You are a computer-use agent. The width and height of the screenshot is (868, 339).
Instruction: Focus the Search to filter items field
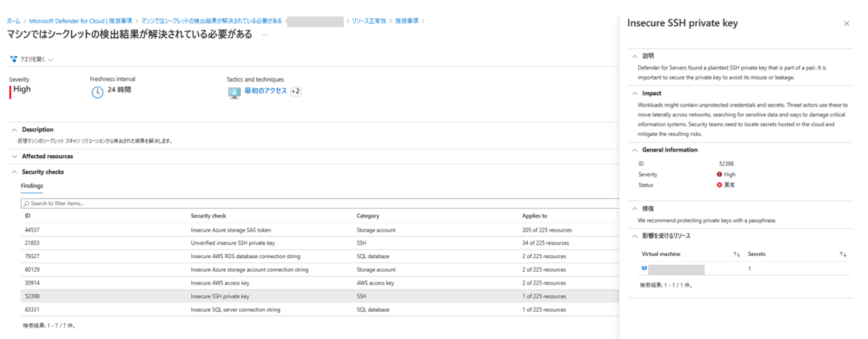tap(319, 204)
